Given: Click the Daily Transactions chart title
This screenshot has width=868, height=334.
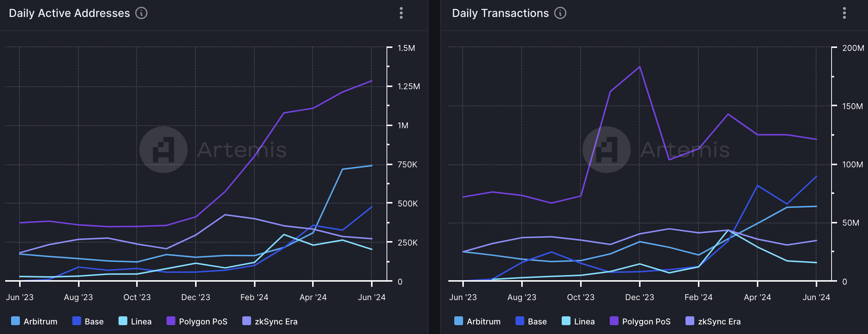Looking at the screenshot, I should coord(500,13).
